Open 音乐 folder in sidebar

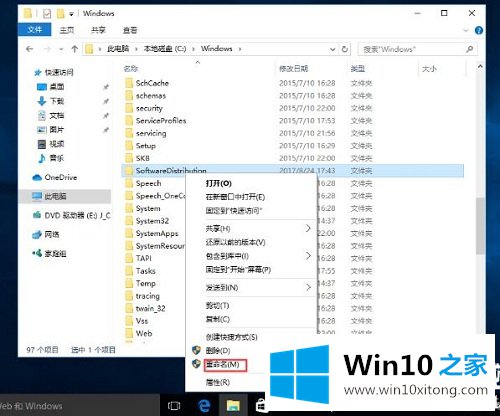(x=57, y=158)
